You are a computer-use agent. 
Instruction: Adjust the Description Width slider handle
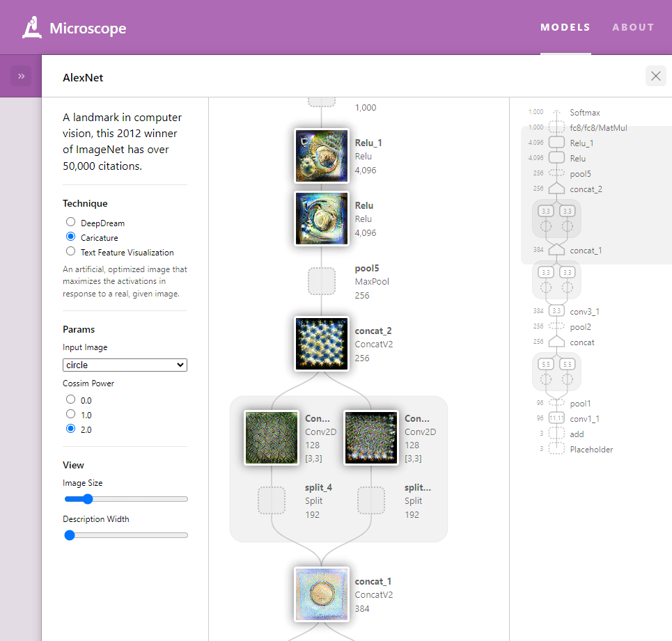click(70, 535)
